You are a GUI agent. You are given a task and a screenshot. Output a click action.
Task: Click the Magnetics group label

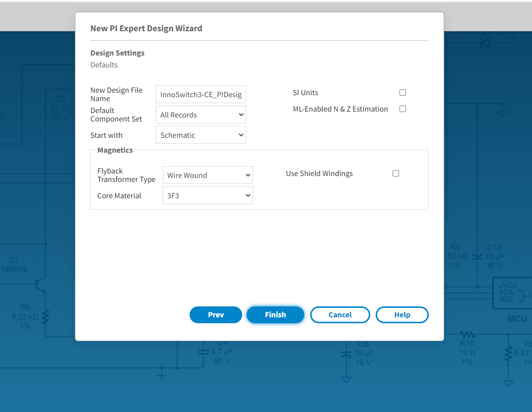[115, 150]
